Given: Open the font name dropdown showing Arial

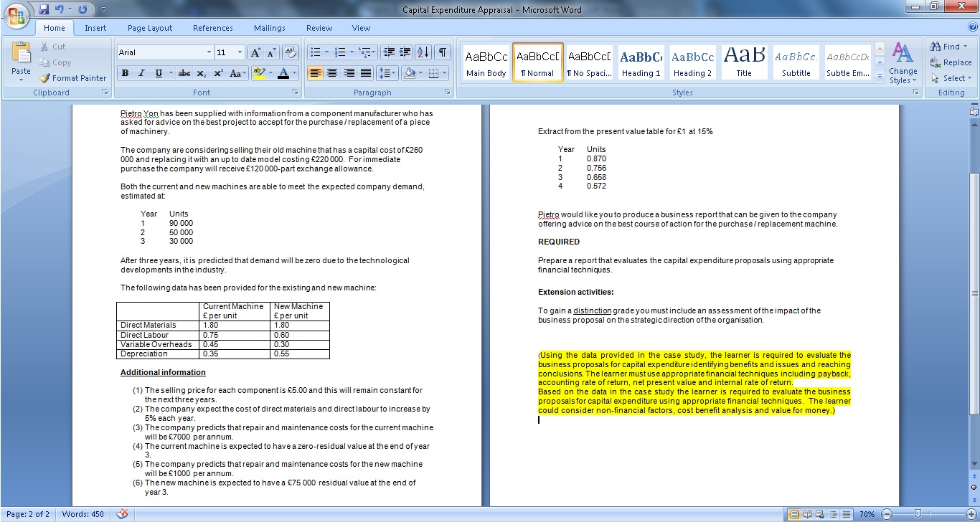Looking at the screenshot, I should (209, 52).
